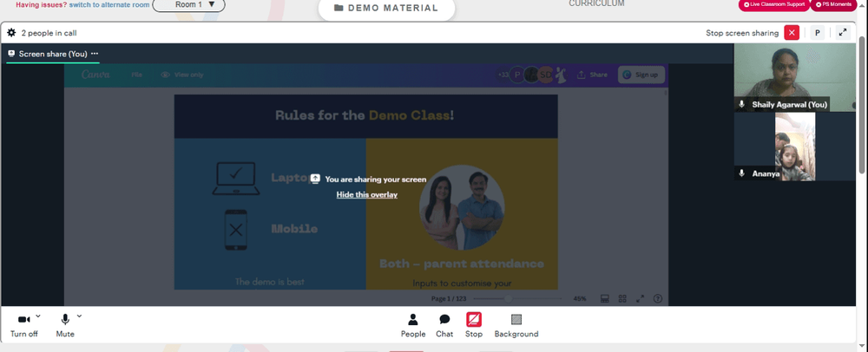The image size is (868, 352).
Task: Click View only eye indicator
Action: pyautogui.click(x=182, y=75)
